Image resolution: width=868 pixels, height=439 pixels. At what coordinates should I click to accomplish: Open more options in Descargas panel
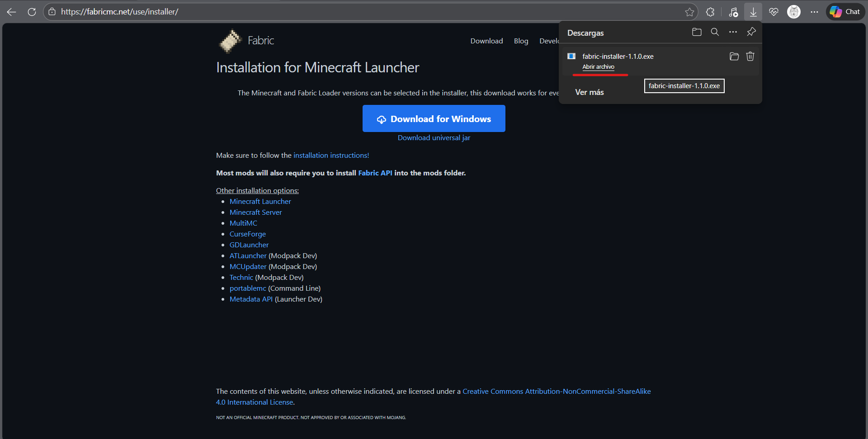[733, 32]
